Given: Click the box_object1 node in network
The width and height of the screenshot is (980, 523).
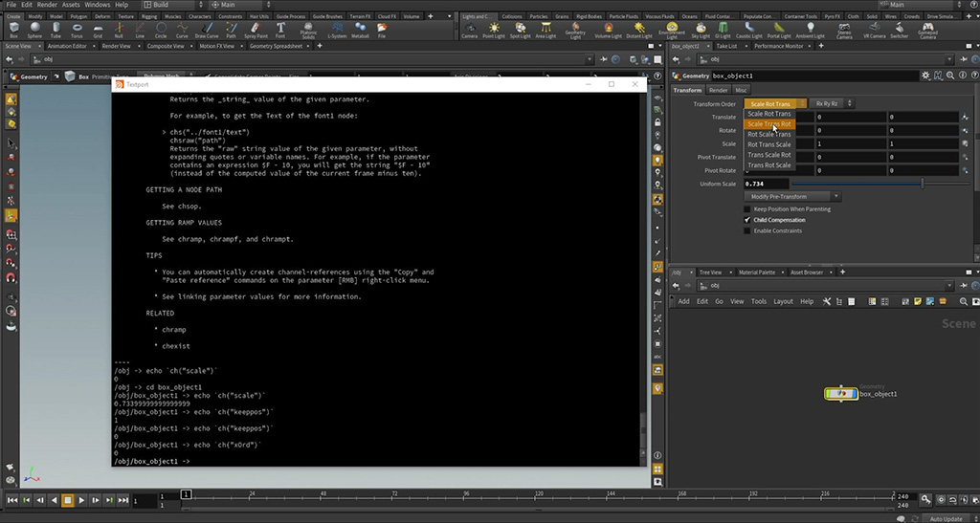Looking at the screenshot, I should coord(842,394).
